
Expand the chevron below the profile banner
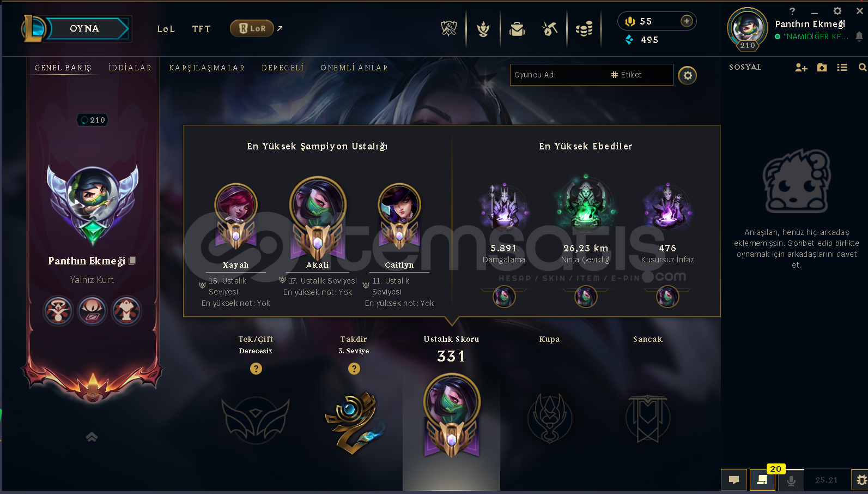[92, 437]
